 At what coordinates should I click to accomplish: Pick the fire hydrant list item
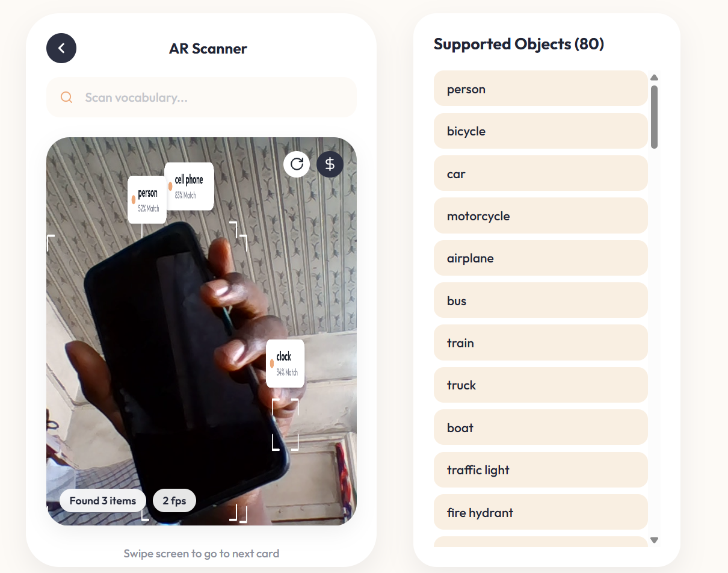[x=540, y=513]
